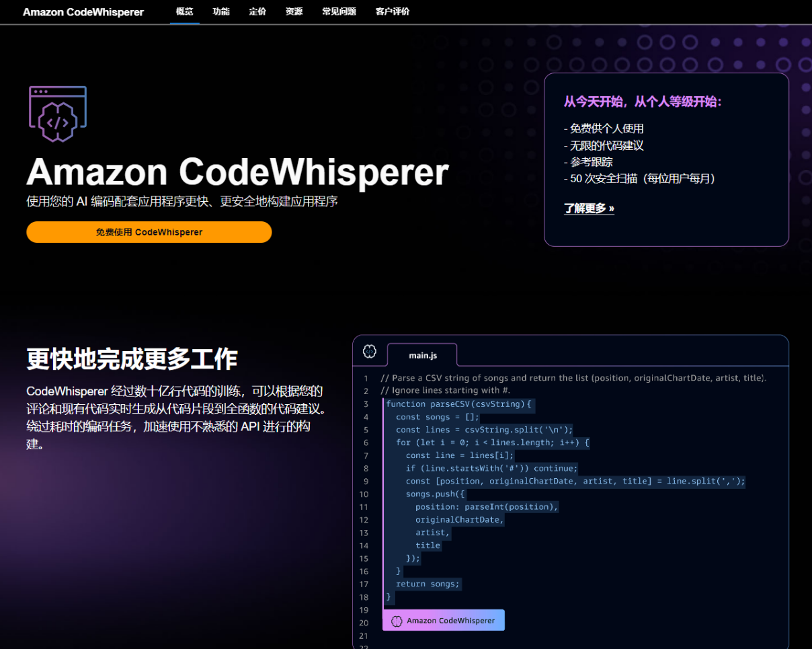Open the 功能 section from the top menu
Screen dimensions: 812x649
click(x=220, y=11)
